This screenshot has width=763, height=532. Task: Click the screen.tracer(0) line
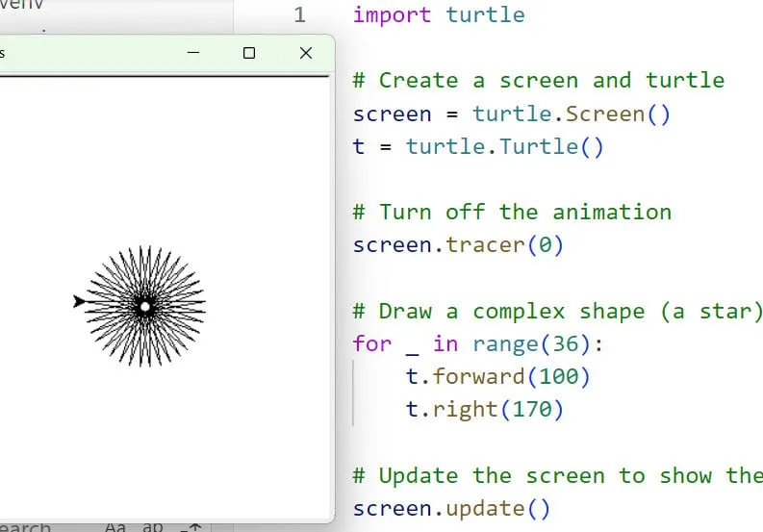tap(458, 244)
